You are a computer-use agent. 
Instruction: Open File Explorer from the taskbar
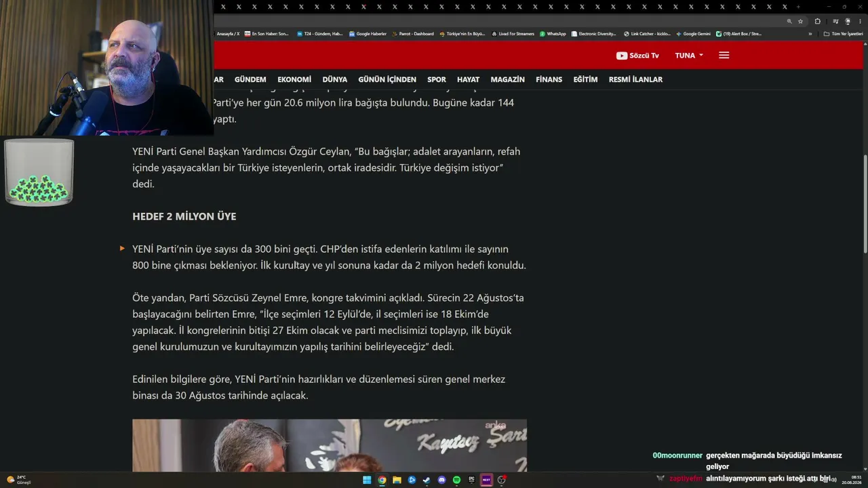(x=397, y=480)
